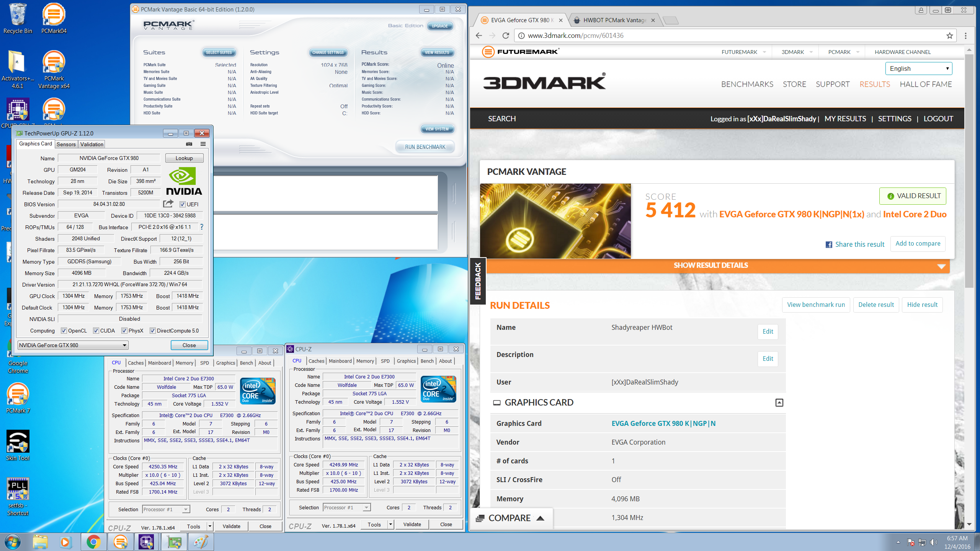980x551 pixels.
Task: Open Windows Media Player from the taskbar
Action: click(65, 542)
